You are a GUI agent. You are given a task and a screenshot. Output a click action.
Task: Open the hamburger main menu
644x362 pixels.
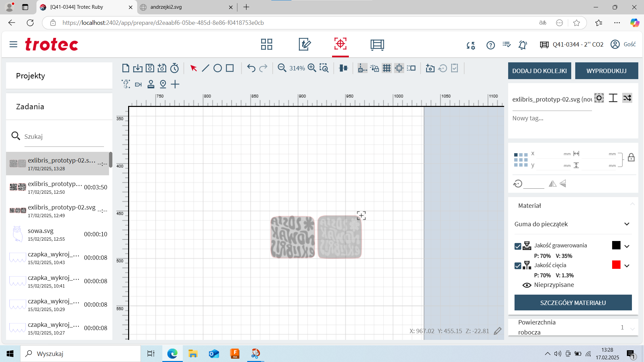(x=13, y=44)
